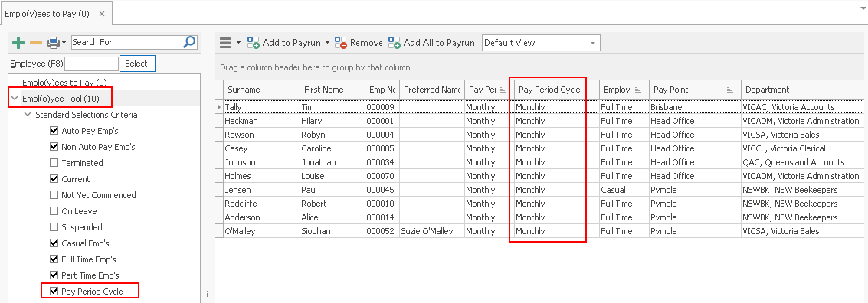Open the printer dropdown arrow
868x303 pixels.
pyautogui.click(x=64, y=43)
